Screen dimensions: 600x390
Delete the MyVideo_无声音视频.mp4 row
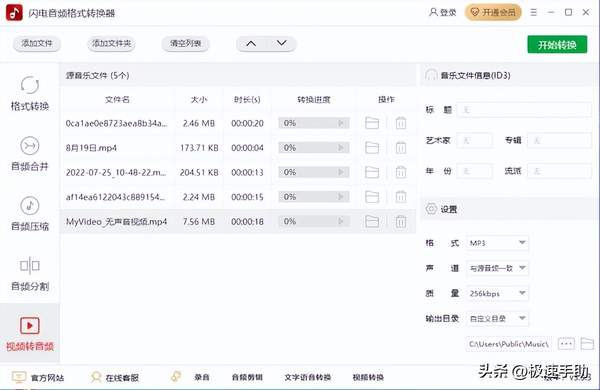click(x=401, y=221)
